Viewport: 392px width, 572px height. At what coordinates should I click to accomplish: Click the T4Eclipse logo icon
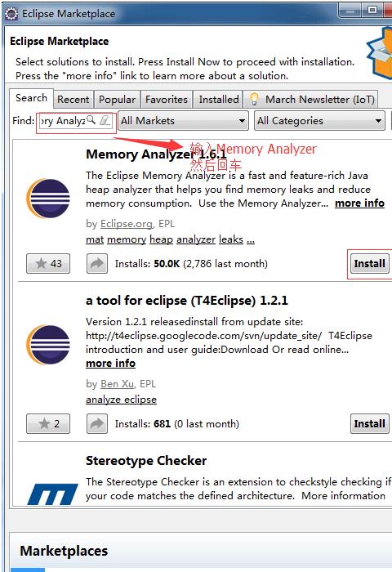point(48,345)
